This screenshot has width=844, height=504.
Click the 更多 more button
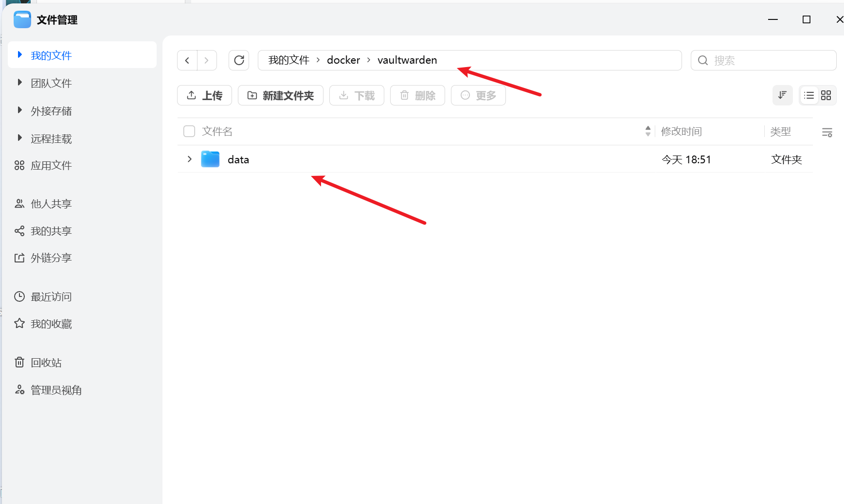click(478, 95)
